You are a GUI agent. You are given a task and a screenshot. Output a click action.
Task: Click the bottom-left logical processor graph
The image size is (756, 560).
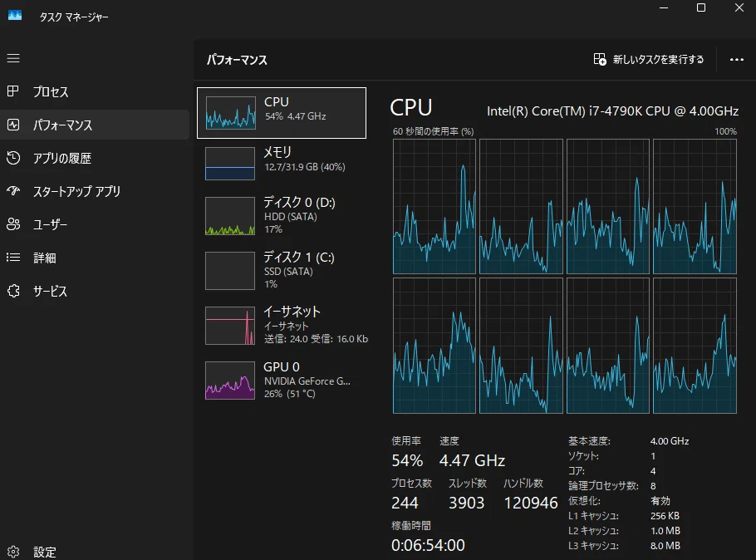click(x=434, y=346)
